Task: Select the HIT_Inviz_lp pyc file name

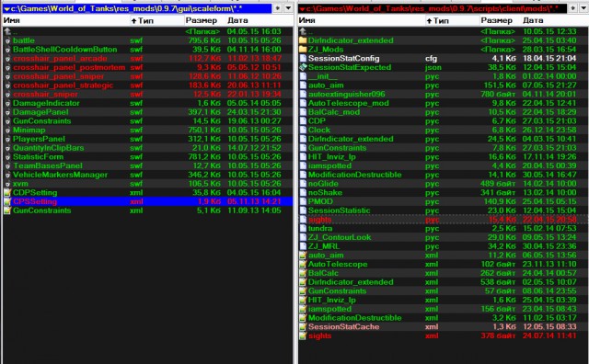Action: tap(331, 157)
